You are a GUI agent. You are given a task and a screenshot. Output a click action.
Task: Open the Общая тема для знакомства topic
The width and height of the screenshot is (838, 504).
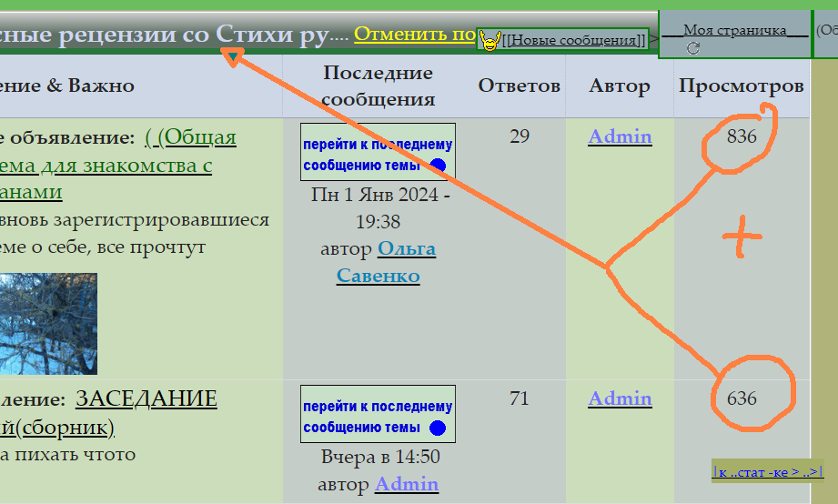tap(117, 165)
